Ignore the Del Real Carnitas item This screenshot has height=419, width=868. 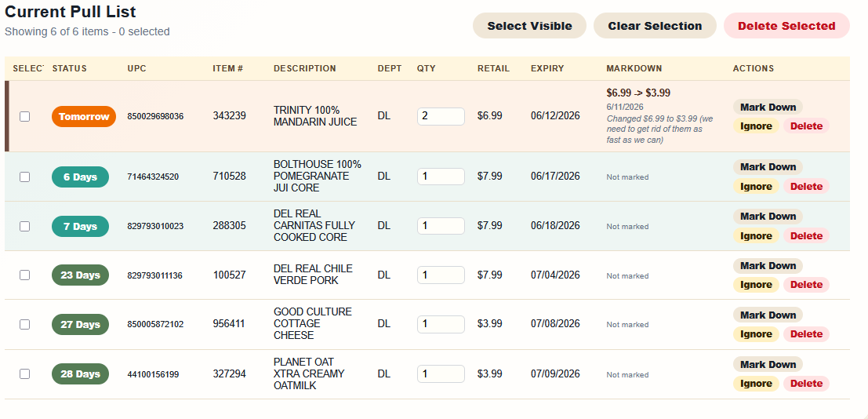[756, 235]
